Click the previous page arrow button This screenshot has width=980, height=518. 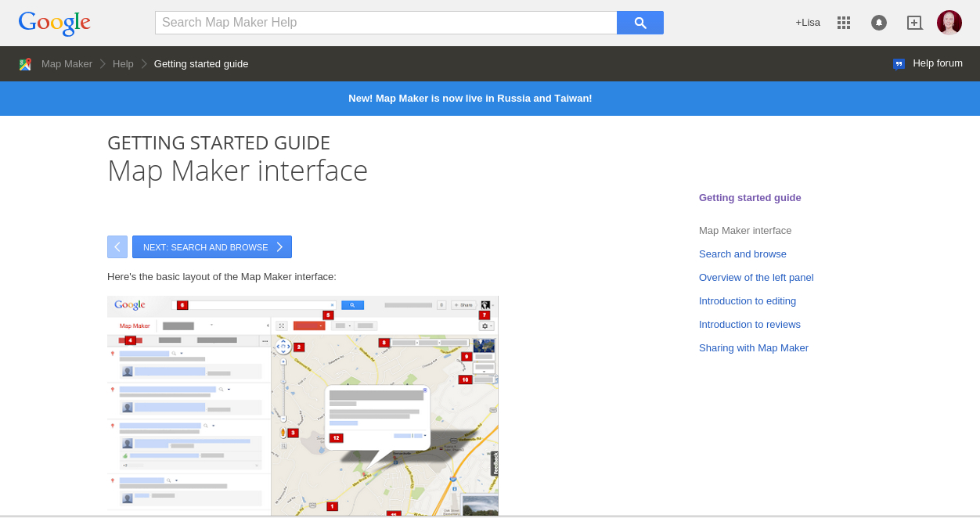coord(117,247)
